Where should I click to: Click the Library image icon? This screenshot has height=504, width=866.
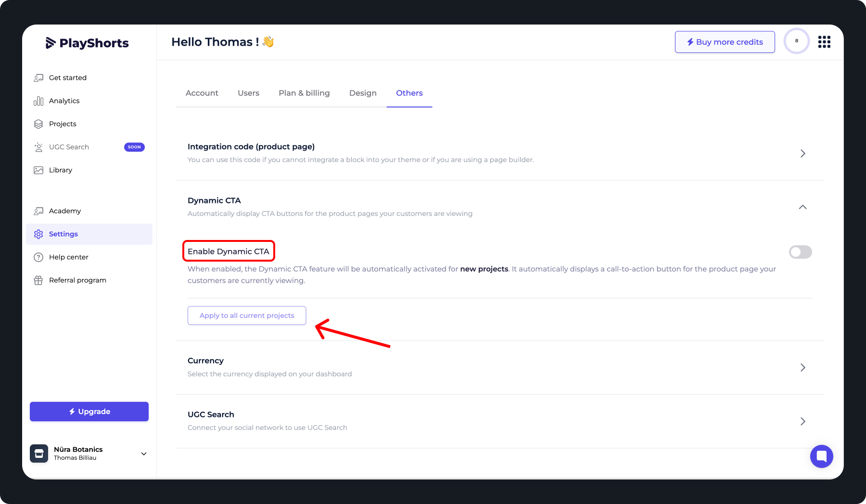(x=38, y=170)
